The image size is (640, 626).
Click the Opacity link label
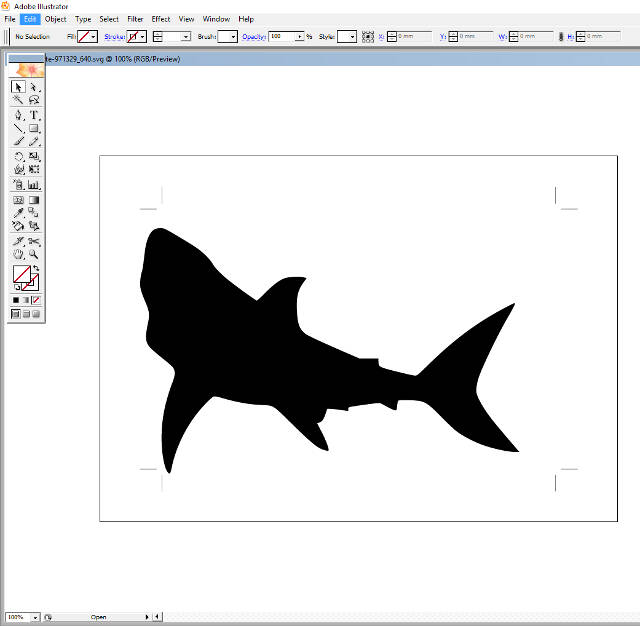pyautogui.click(x=254, y=37)
